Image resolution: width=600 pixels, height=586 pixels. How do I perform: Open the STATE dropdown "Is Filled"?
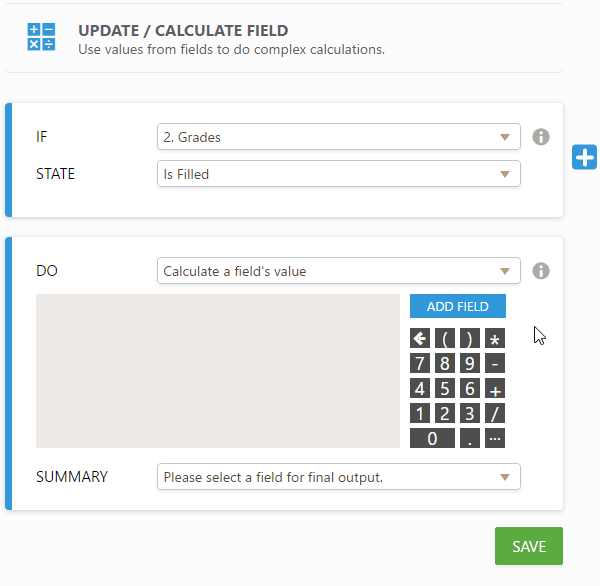pyautogui.click(x=338, y=174)
